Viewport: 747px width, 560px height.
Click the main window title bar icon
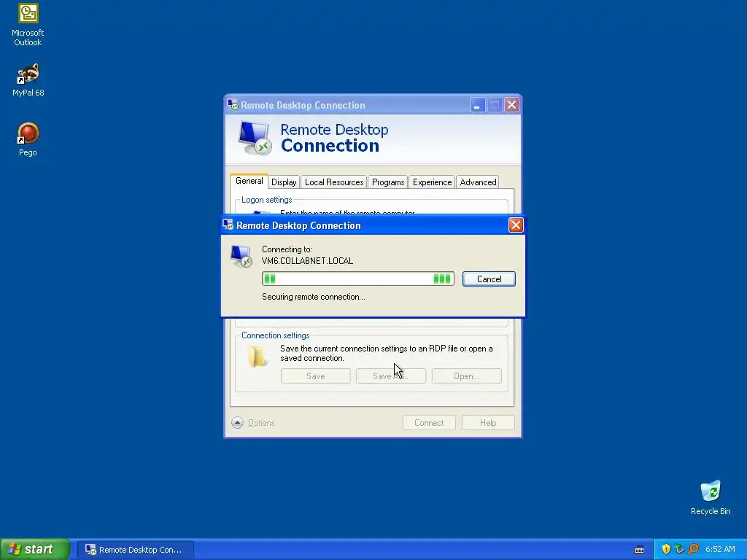point(233,105)
